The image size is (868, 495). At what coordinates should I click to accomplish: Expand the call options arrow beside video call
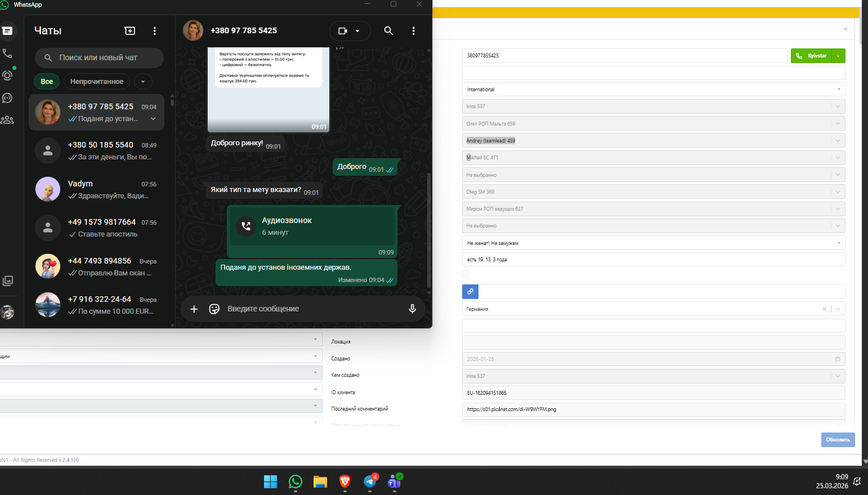[358, 31]
